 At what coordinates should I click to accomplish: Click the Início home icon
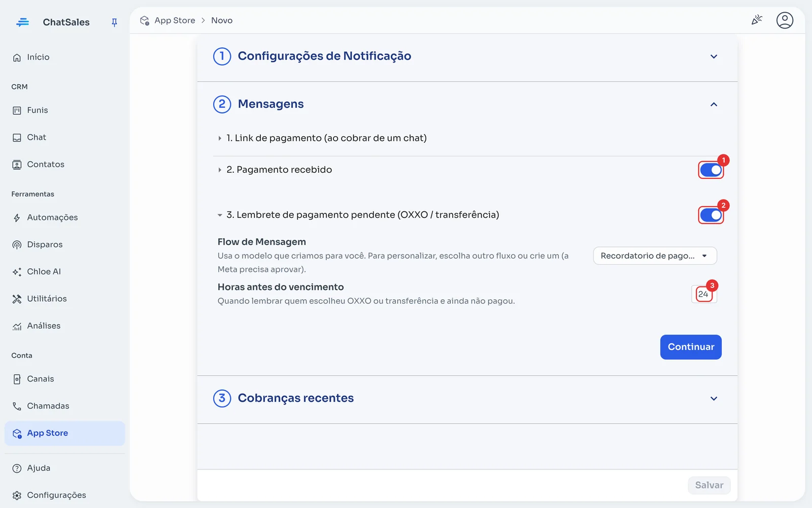[x=17, y=57]
